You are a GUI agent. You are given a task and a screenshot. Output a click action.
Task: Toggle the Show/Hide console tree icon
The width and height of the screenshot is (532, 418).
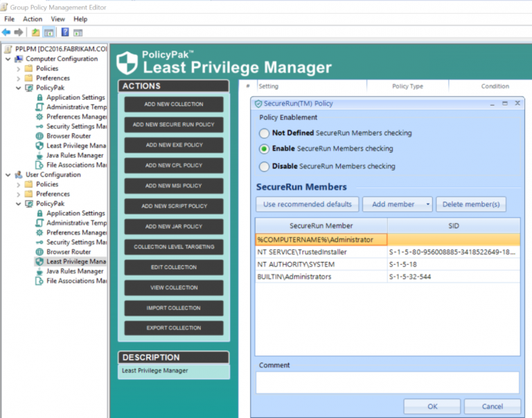coord(49,33)
